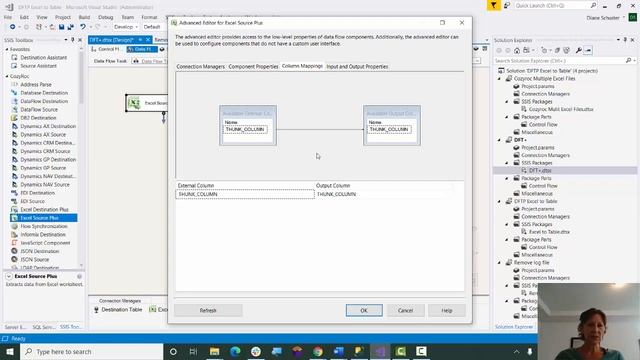Image resolution: width=640 pixels, height=360 pixels.
Task: Click Refresh button in Advanced Editor
Action: click(208, 310)
